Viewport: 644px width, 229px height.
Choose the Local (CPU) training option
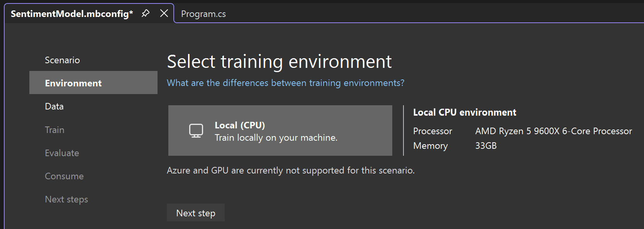click(x=280, y=131)
